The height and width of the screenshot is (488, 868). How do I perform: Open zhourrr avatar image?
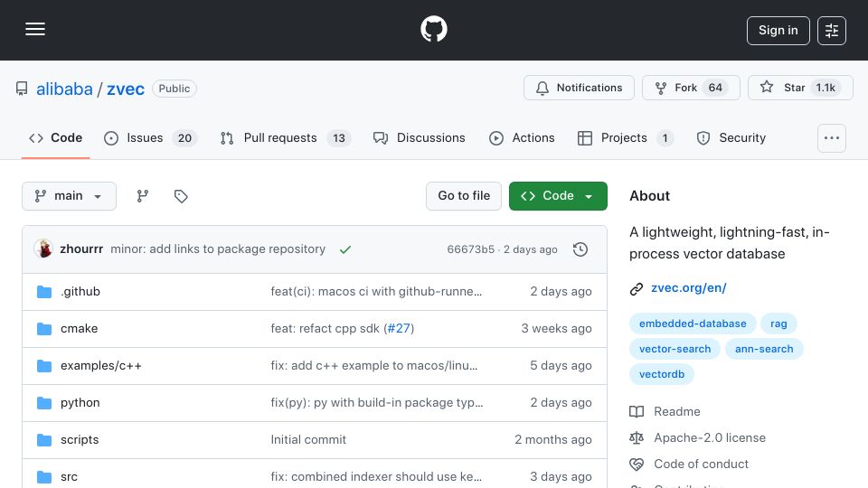pos(43,249)
